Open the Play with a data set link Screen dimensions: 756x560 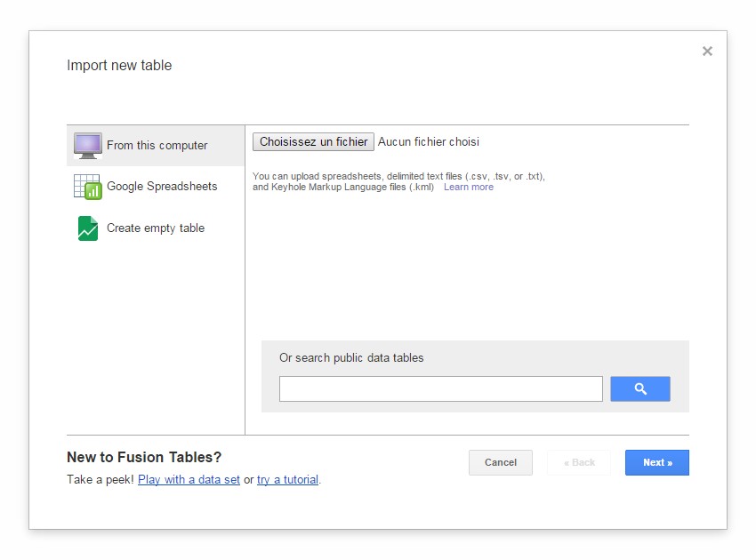click(x=189, y=479)
